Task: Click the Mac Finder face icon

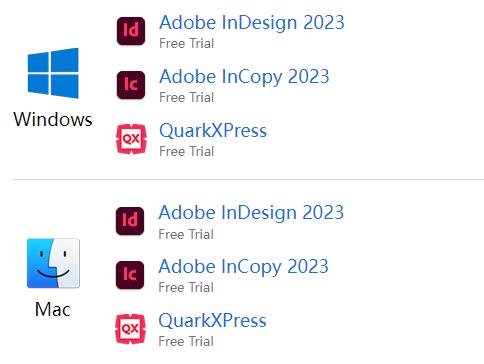Action: (53, 263)
